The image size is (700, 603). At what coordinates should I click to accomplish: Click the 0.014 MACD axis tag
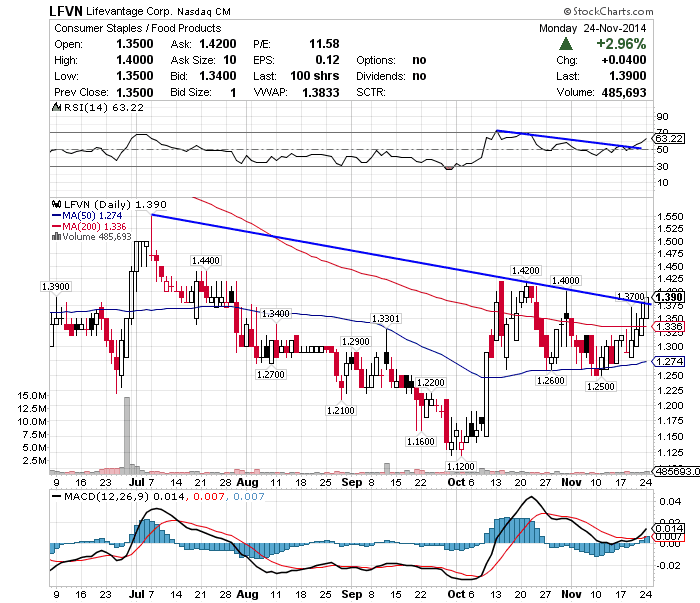coord(669,528)
